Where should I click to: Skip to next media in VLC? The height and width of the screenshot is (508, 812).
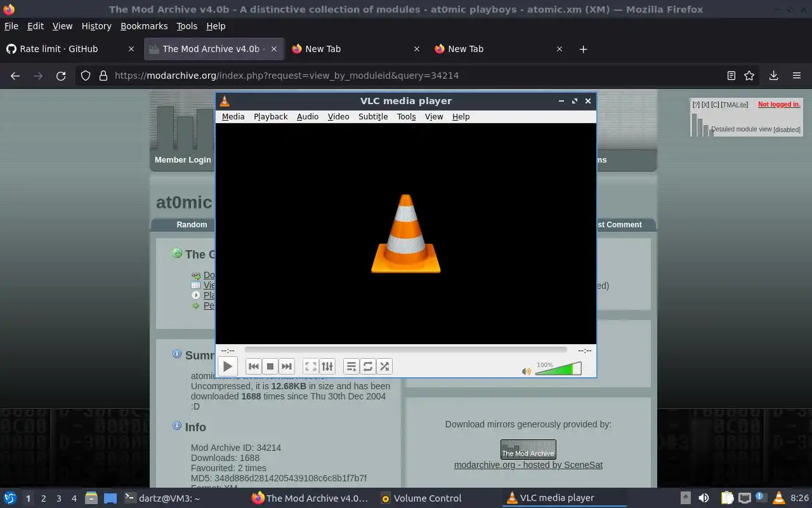(x=287, y=366)
